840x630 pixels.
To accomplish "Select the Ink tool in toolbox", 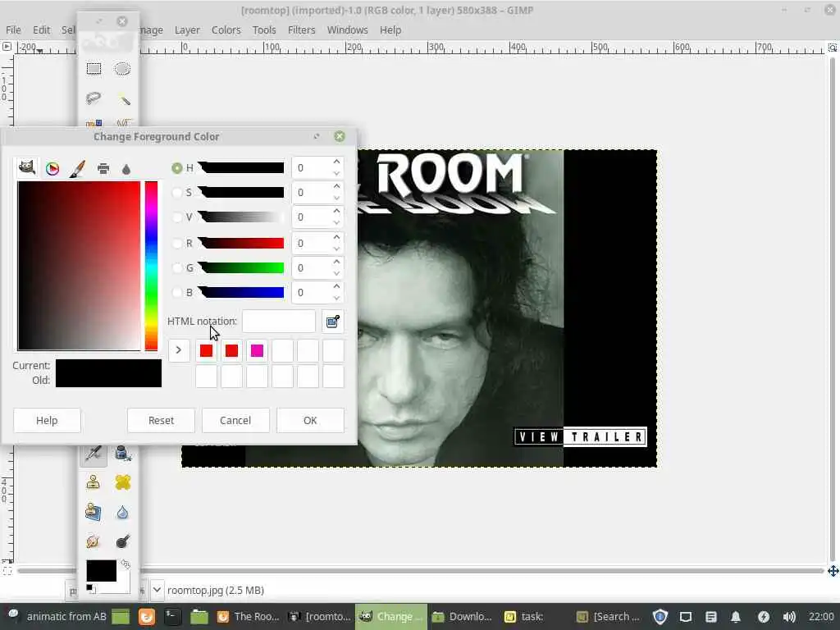I will click(x=123, y=453).
